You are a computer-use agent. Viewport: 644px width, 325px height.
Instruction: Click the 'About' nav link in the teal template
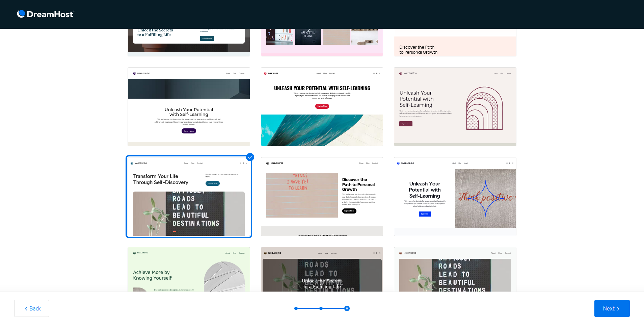tap(318, 73)
